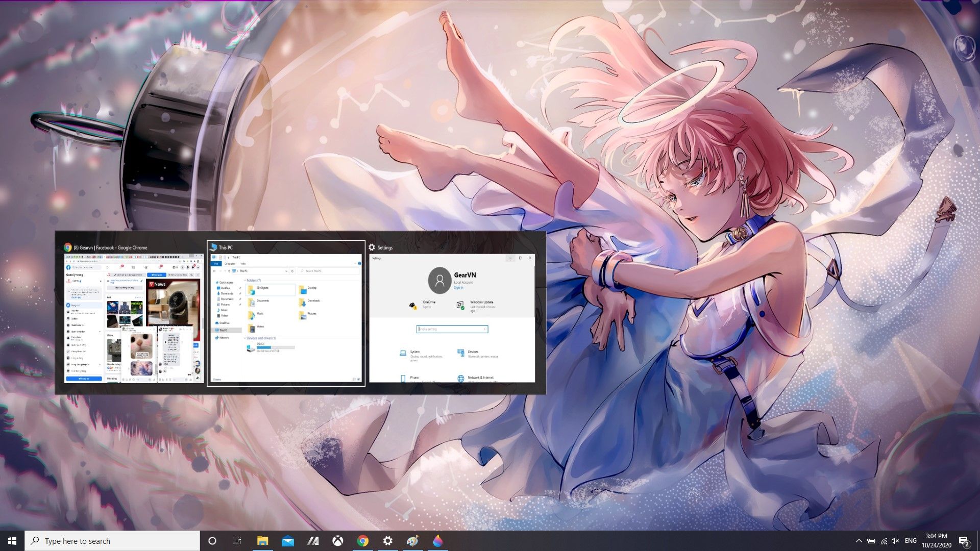980x551 pixels.
Task: Check the battery status tray icon
Action: point(871,541)
